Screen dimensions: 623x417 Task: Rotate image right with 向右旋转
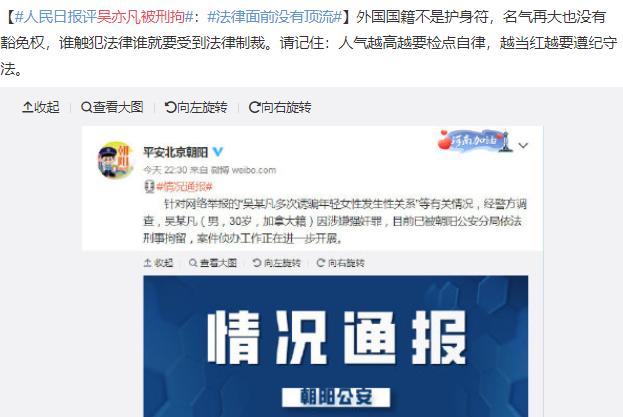[280, 107]
